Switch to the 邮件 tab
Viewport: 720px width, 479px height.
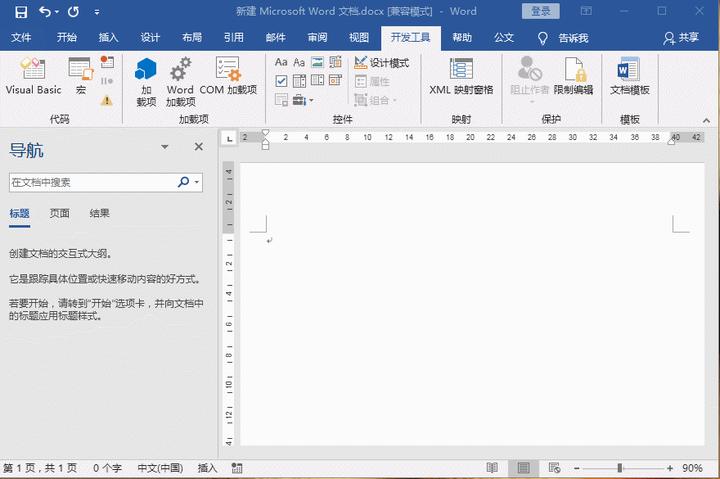[x=276, y=38]
